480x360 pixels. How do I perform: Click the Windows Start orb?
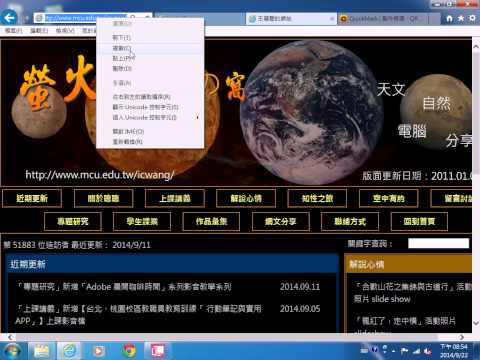[11, 351]
